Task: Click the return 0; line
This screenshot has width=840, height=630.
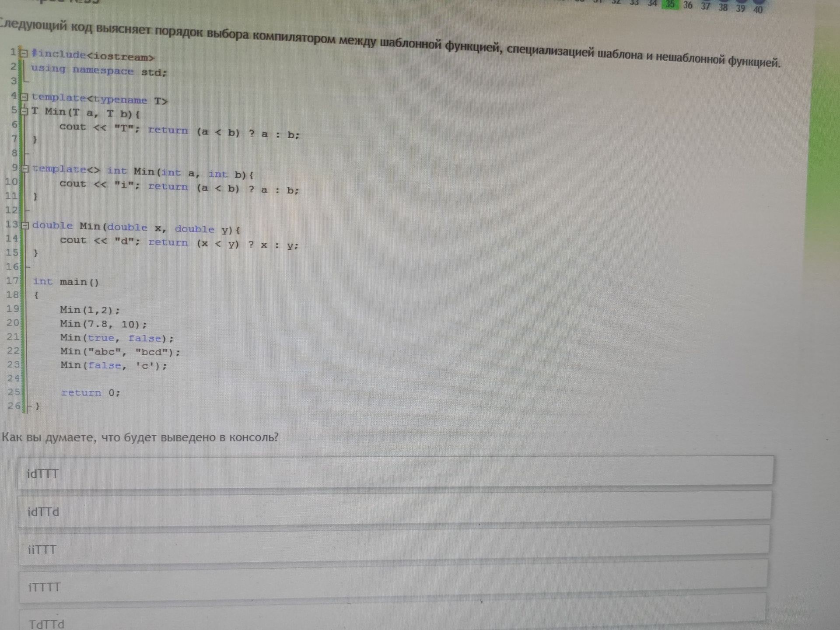Action: (x=91, y=392)
